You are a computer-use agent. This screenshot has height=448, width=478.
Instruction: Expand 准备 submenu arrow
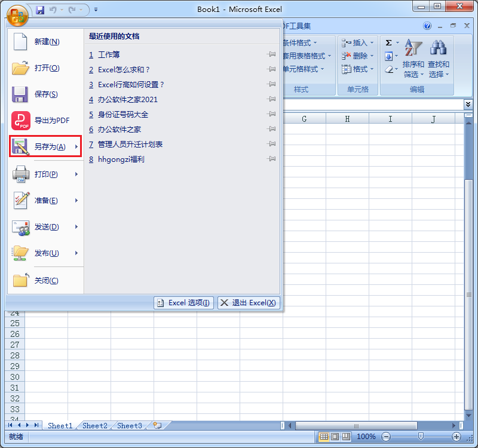[76, 201]
